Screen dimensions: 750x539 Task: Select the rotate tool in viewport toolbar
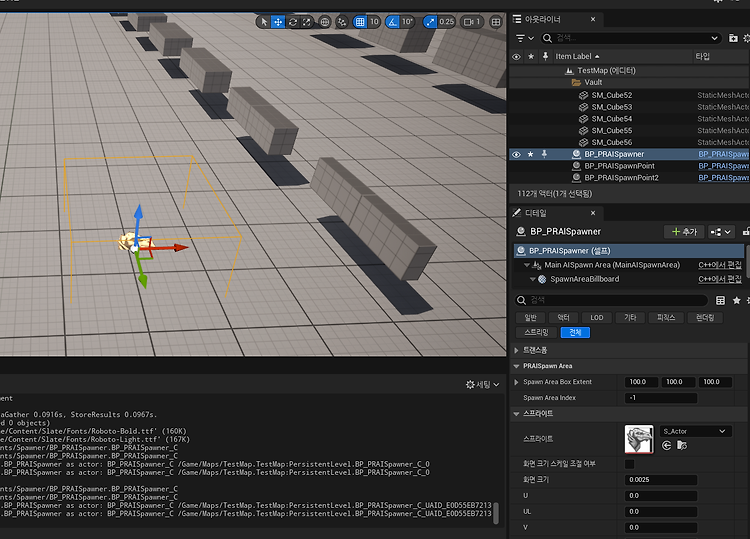point(293,22)
